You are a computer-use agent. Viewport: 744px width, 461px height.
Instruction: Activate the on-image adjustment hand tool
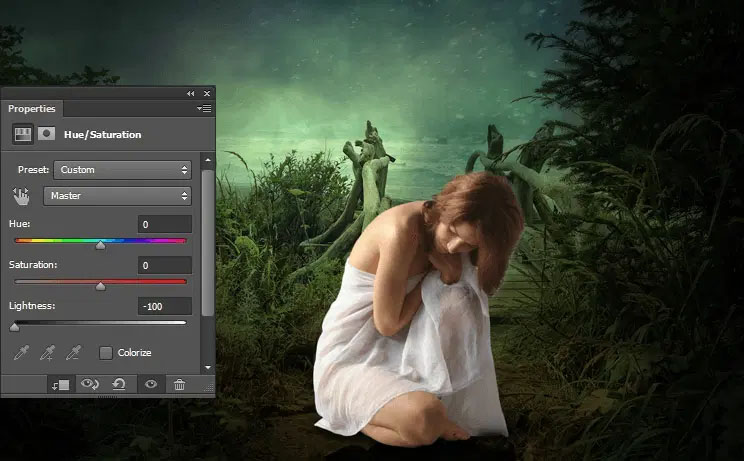(x=21, y=196)
